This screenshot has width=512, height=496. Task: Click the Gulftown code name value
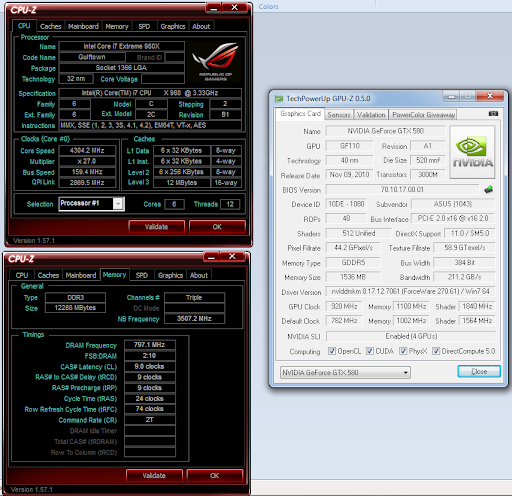(x=92, y=57)
